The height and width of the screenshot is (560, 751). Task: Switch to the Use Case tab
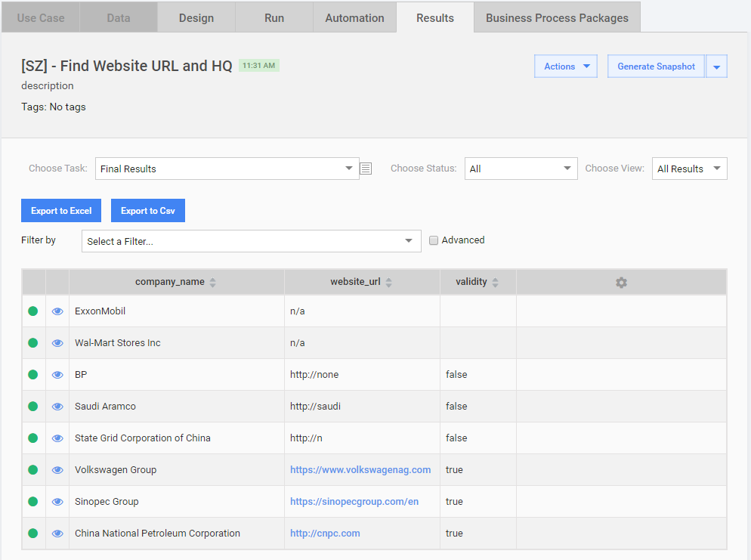tap(41, 17)
